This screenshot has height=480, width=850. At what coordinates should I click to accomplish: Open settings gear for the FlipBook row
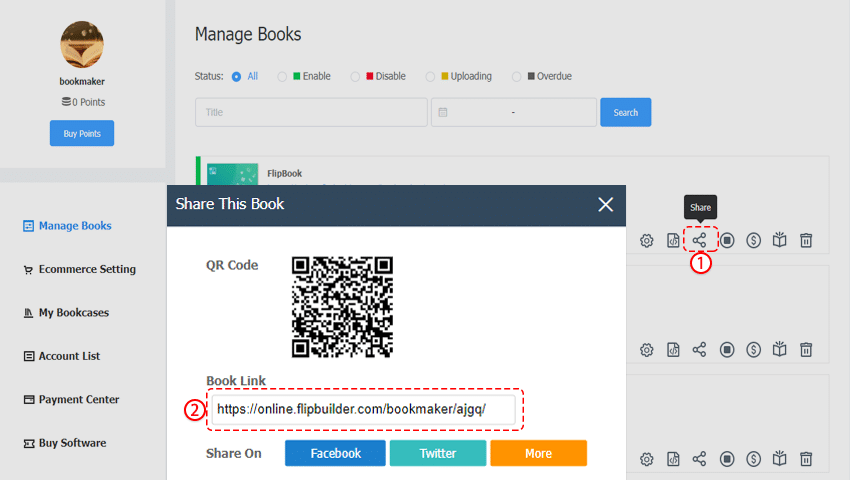pos(646,240)
